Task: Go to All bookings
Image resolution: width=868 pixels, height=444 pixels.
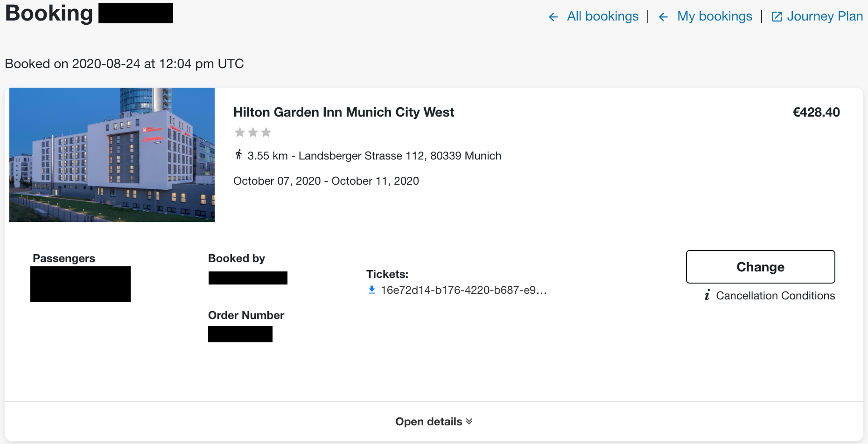Action: 602,16
